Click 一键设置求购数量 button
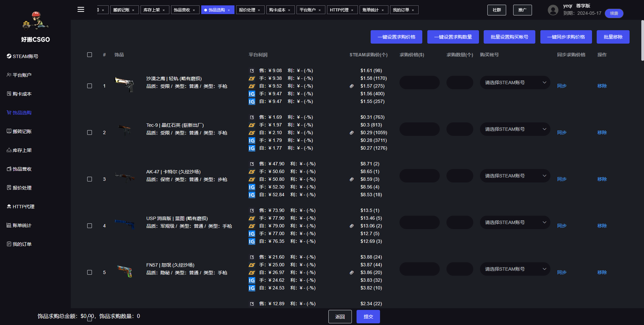644x325 pixels. (x=453, y=37)
